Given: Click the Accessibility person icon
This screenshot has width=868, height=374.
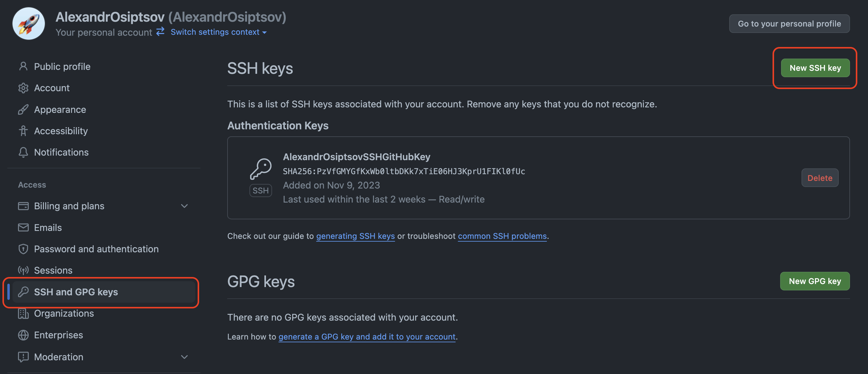Looking at the screenshot, I should tap(23, 131).
